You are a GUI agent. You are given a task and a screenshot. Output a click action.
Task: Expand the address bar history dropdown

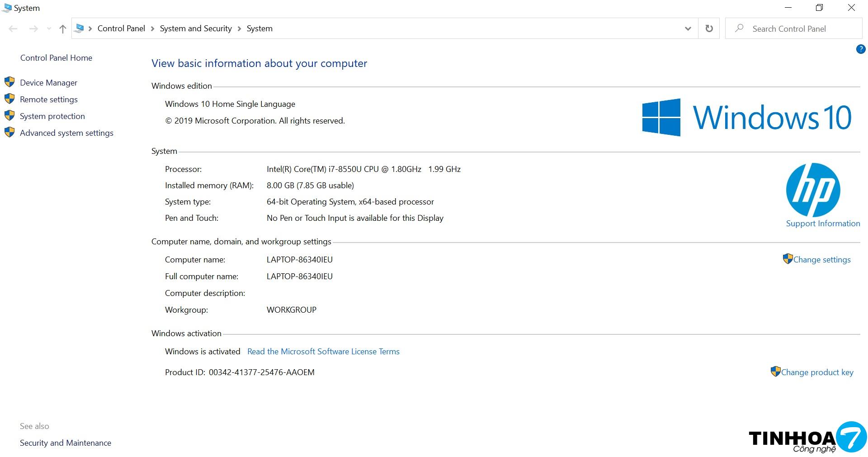point(688,29)
